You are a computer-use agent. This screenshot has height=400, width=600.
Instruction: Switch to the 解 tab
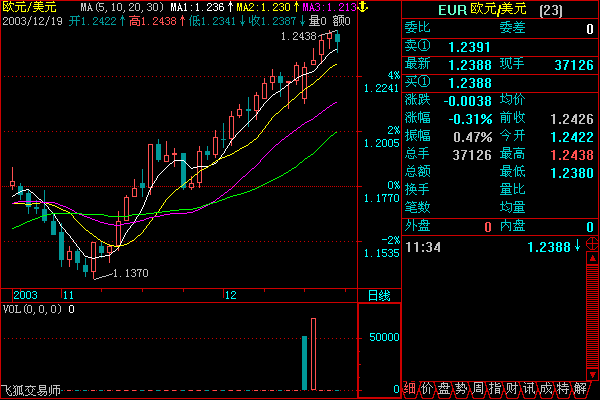tap(580, 389)
